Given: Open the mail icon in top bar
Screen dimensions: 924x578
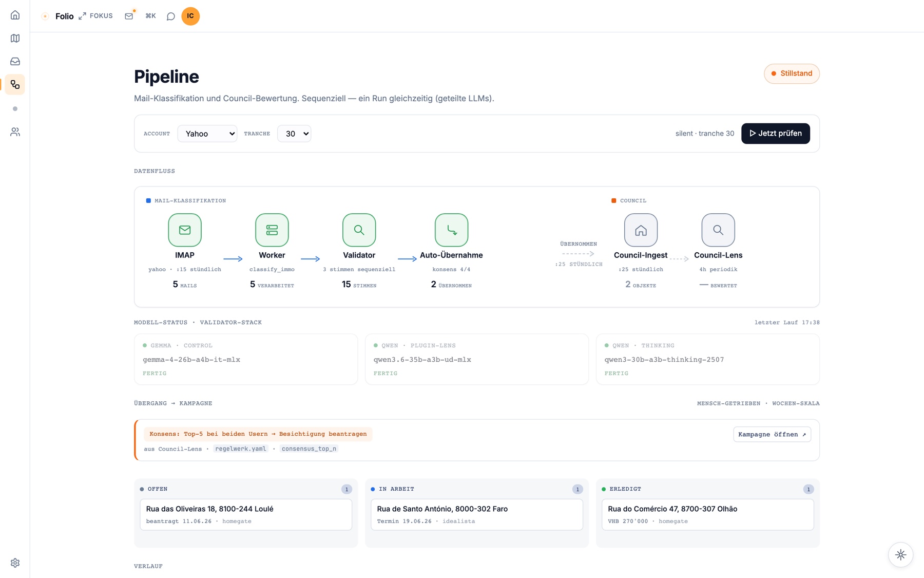Looking at the screenshot, I should point(129,16).
